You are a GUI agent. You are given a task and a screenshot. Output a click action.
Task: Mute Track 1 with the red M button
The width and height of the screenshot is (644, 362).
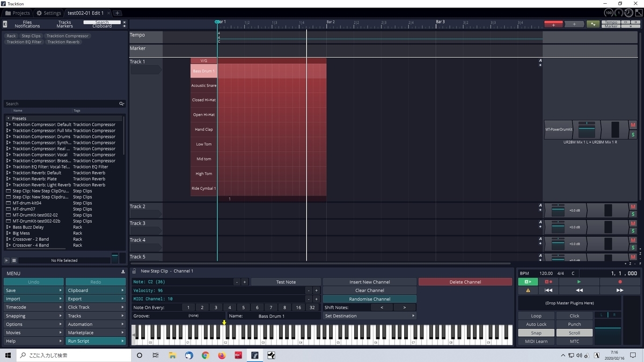pos(633,125)
